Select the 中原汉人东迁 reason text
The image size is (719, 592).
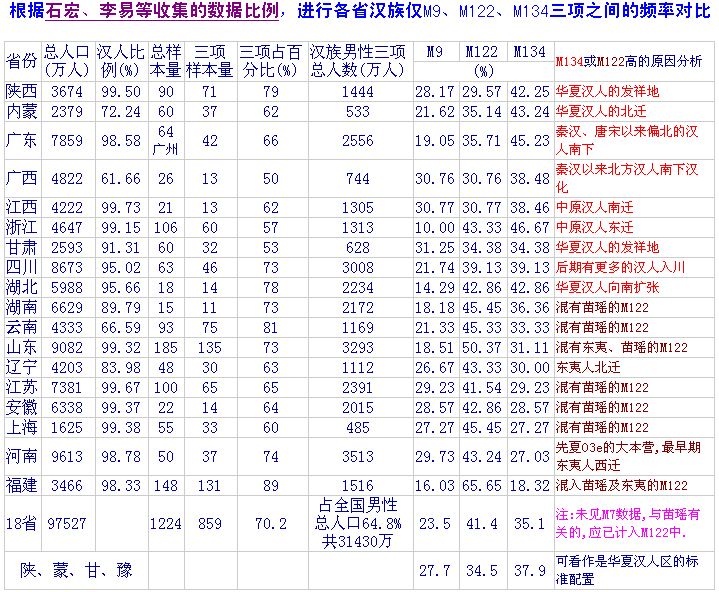point(595,227)
